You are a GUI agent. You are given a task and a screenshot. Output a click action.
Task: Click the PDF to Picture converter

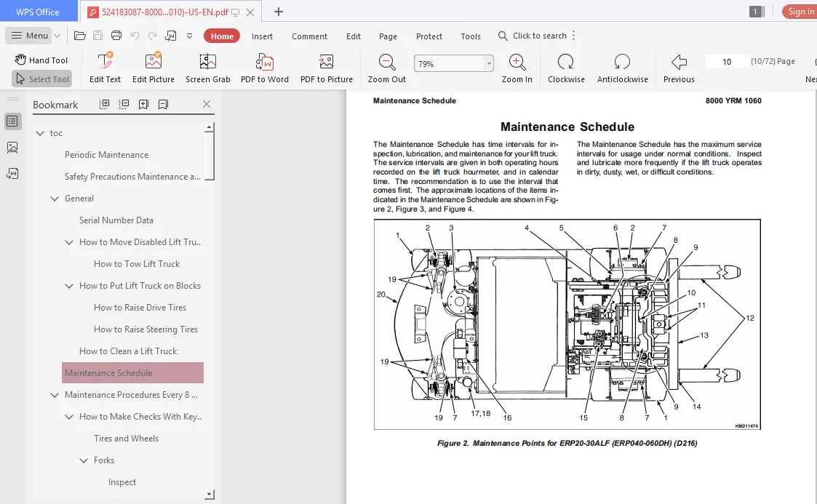pos(326,68)
